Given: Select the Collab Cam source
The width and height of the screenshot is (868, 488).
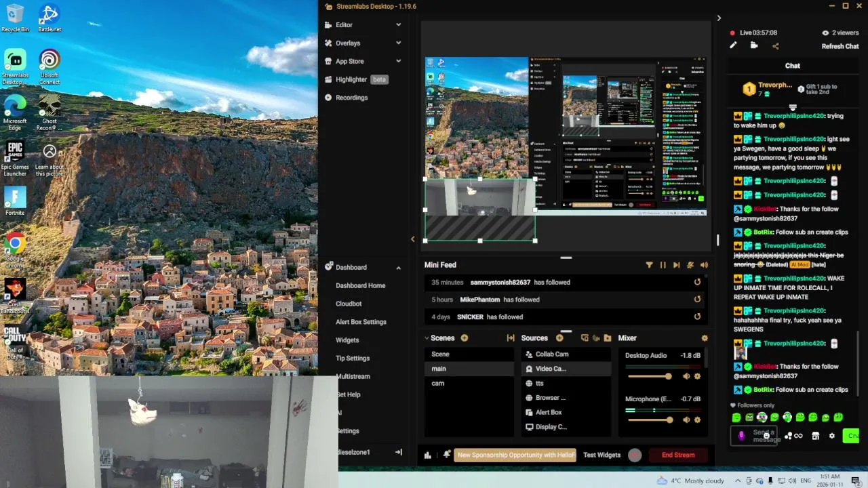Looking at the screenshot, I should coord(566,354).
